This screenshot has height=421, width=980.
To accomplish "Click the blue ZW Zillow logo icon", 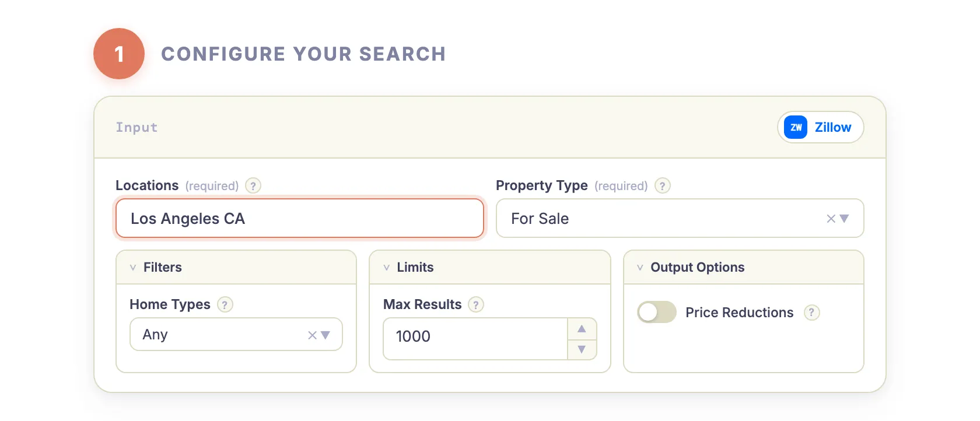I will point(794,127).
